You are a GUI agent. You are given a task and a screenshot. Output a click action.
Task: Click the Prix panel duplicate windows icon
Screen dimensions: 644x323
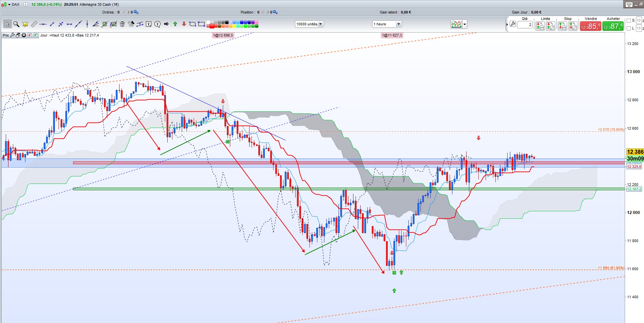18,35
